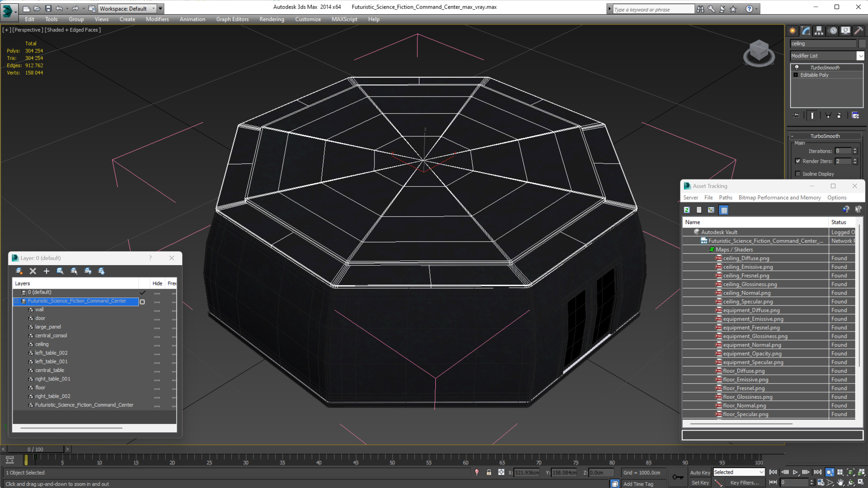Click Create New Layer plus icon
This screenshot has height=488, width=868.
pos(47,271)
